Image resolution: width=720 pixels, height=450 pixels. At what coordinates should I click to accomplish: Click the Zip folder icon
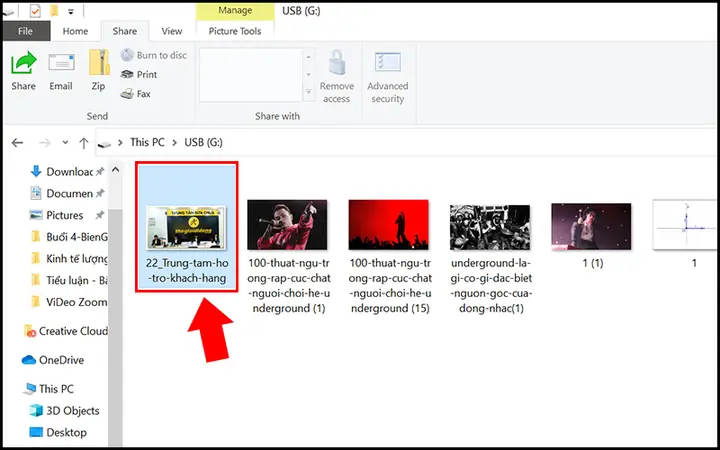(x=98, y=62)
